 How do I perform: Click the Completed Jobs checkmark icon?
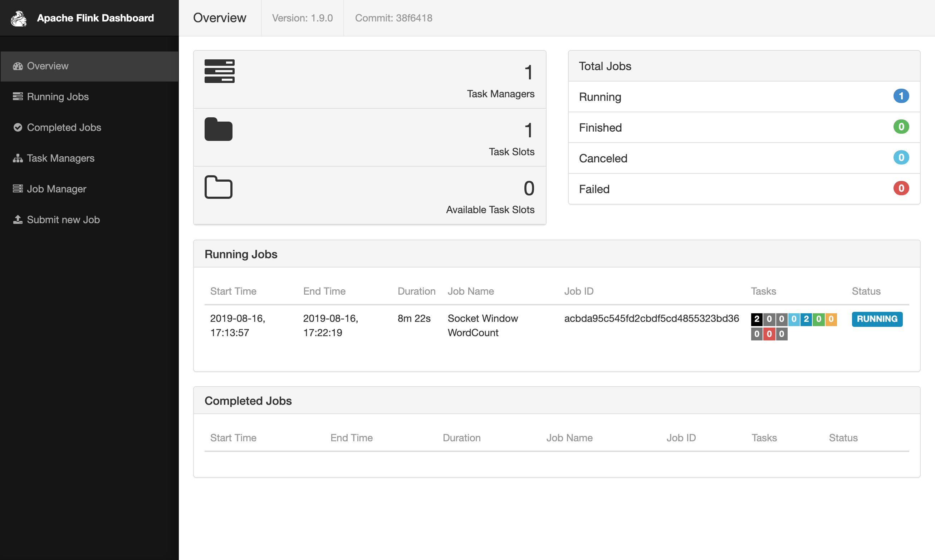coord(18,127)
